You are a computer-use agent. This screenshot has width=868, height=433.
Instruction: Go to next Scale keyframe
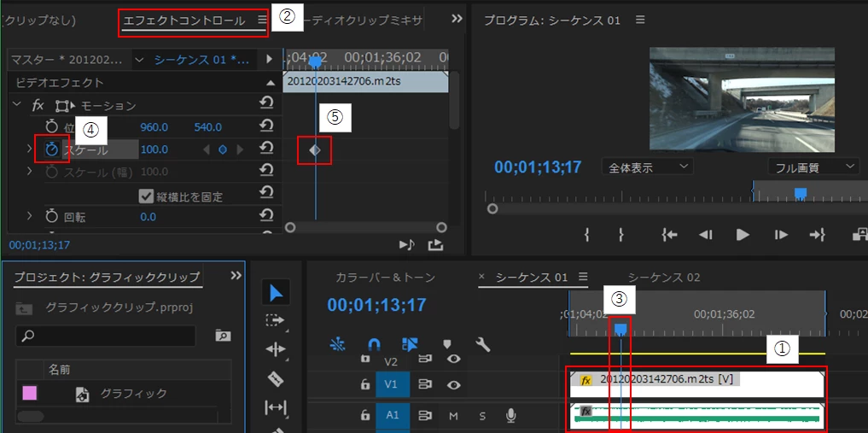click(x=240, y=149)
